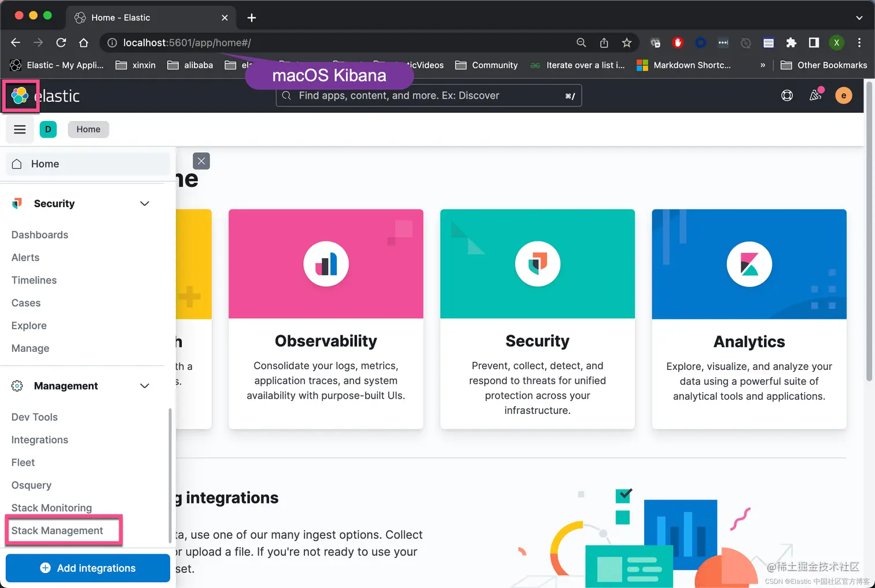Collapse the Management section chevron

(x=145, y=385)
